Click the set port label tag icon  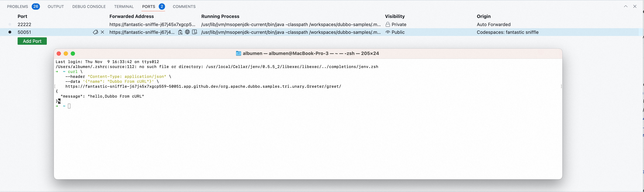(x=95, y=32)
